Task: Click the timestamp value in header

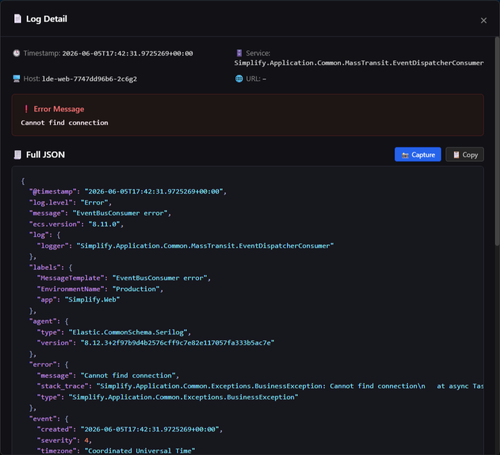Action: tap(128, 53)
